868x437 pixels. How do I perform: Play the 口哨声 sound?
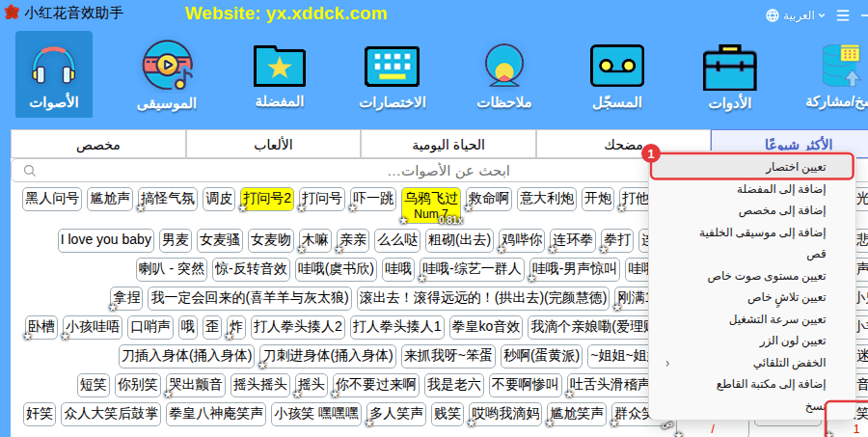[x=150, y=327]
